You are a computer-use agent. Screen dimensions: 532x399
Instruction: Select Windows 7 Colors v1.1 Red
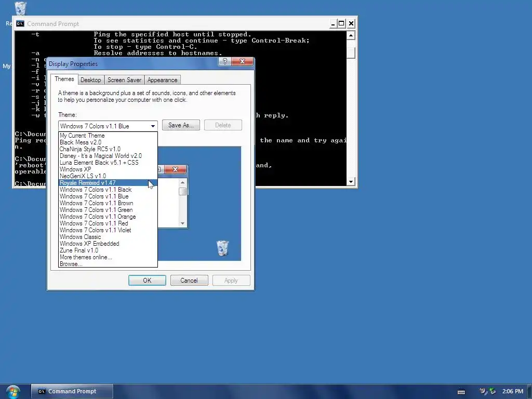tap(108, 223)
